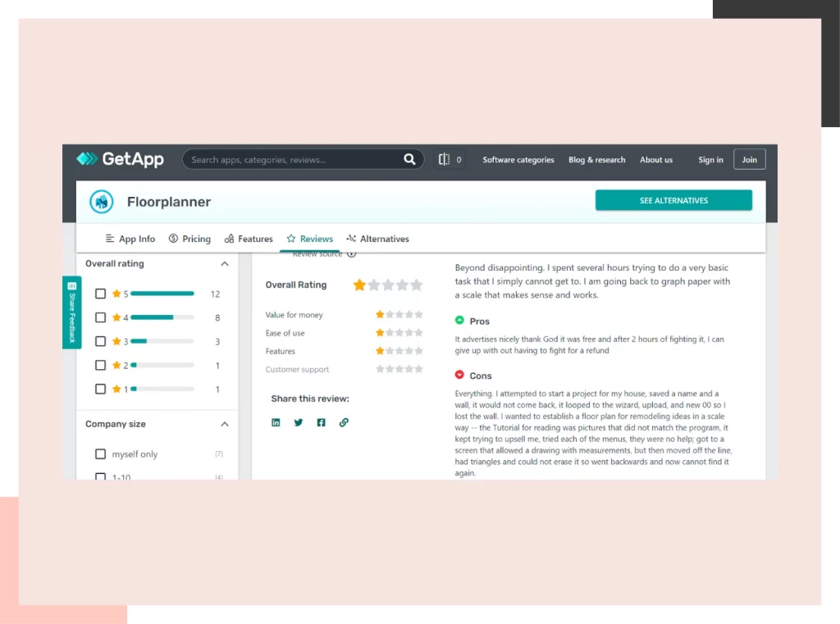Image resolution: width=840 pixels, height=624 pixels.
Task: Collapse the Company size section
Action: click(x=225, y=424)
